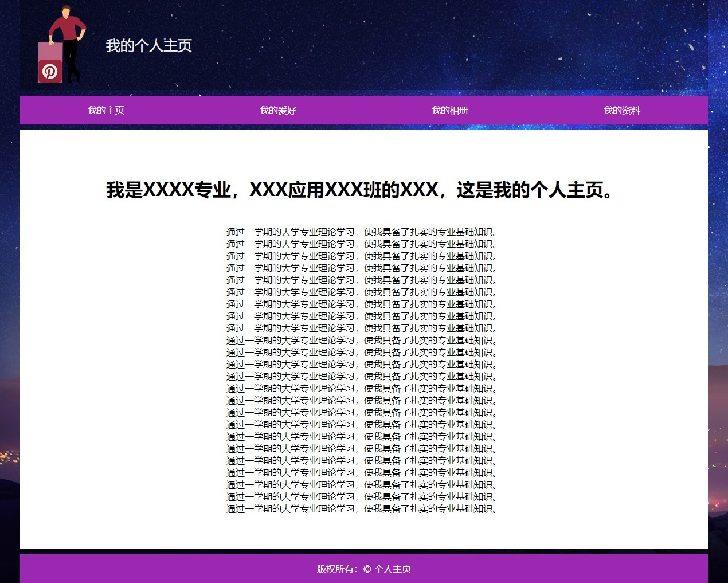The height and width of the screenshot is (583, 728).
Task: Open the 我的主页 navigation tab
Action: point(106,110)
